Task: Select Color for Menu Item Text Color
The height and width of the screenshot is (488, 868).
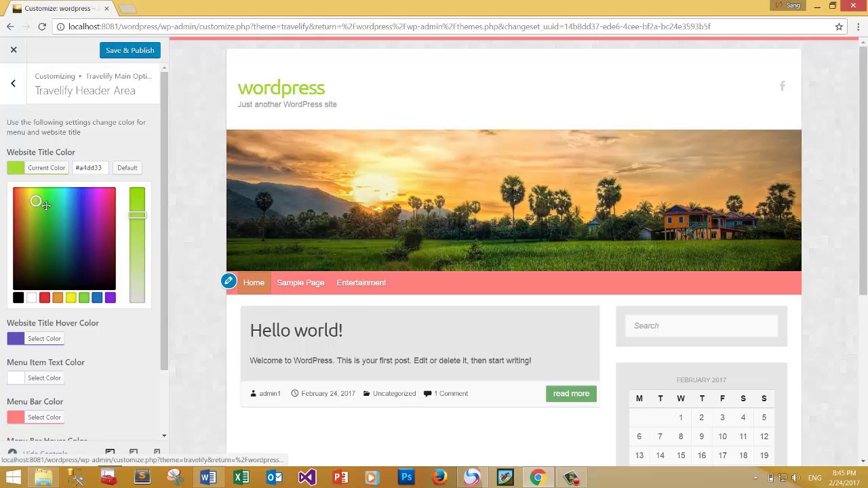Action: [x=36, y=378]
